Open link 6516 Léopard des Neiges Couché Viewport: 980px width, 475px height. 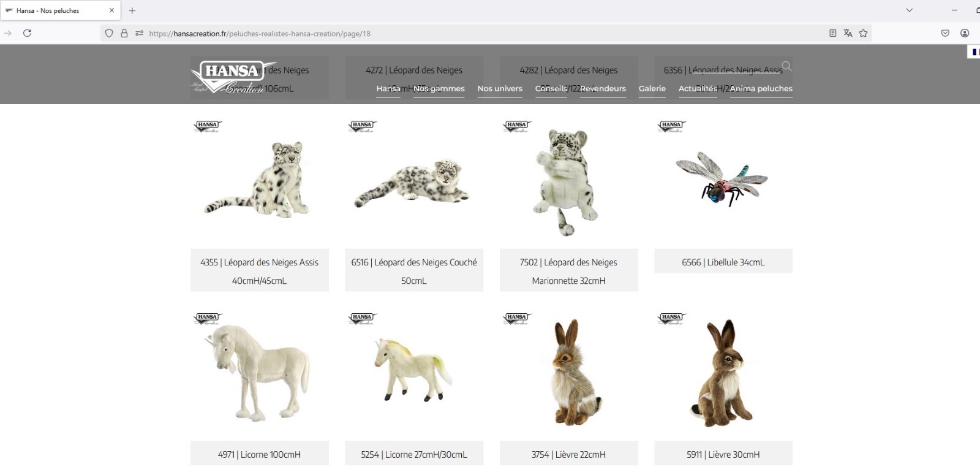pyautogui.click(x=414, y=271)
